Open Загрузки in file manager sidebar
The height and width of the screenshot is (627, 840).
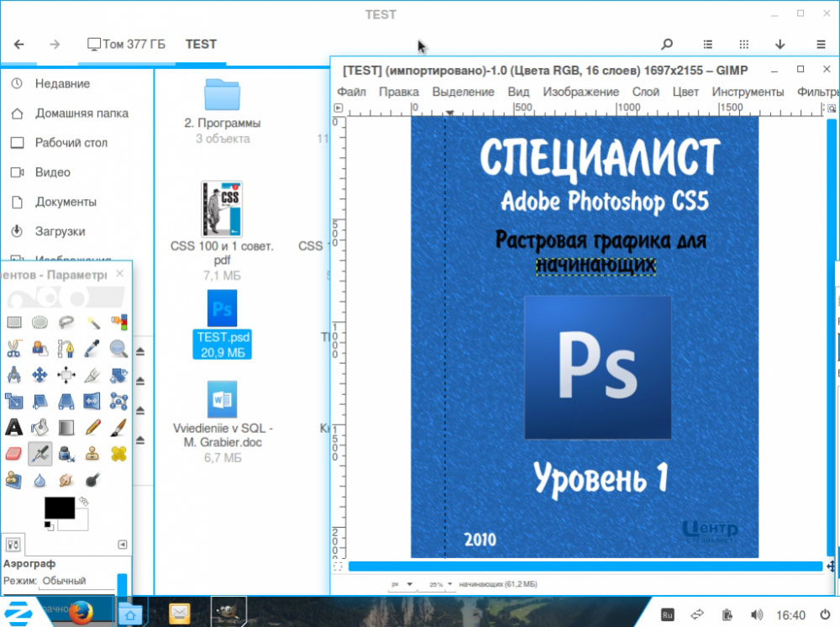[60, 231]
